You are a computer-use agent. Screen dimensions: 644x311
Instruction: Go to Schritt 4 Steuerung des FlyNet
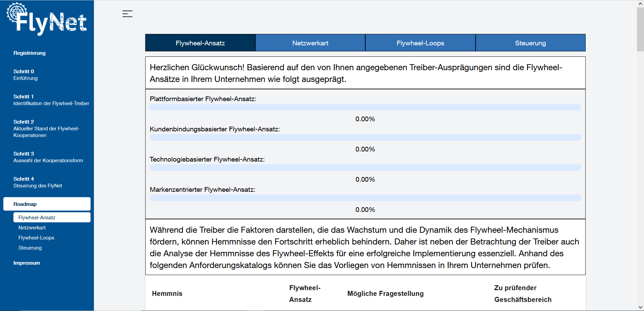coord(38,182)
